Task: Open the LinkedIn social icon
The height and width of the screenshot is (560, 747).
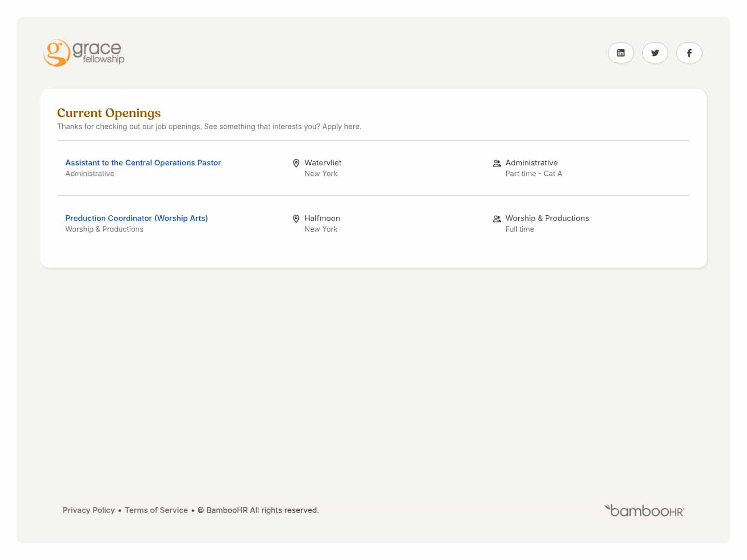Action: click(x=620, y=53)
